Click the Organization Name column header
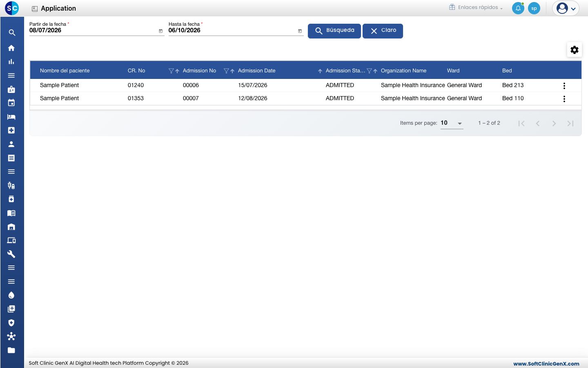This screenshot has width=588, height=368. tap(403, 71)
